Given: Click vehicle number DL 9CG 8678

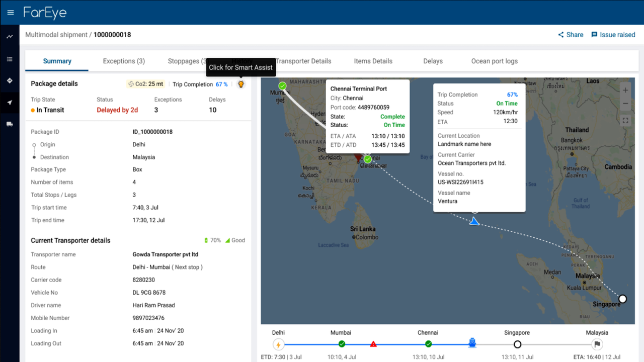Looking at the screenshot, I should (149, 293).
